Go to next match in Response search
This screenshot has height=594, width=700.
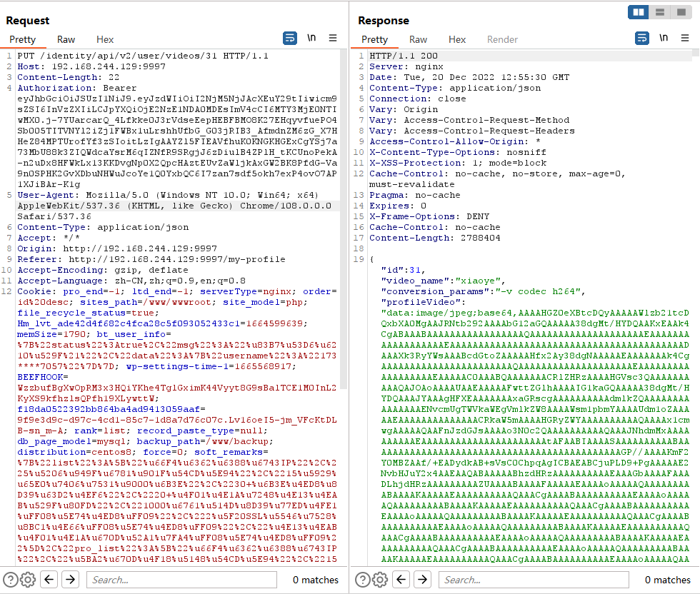pyautogui.click(x=423, y=580)
